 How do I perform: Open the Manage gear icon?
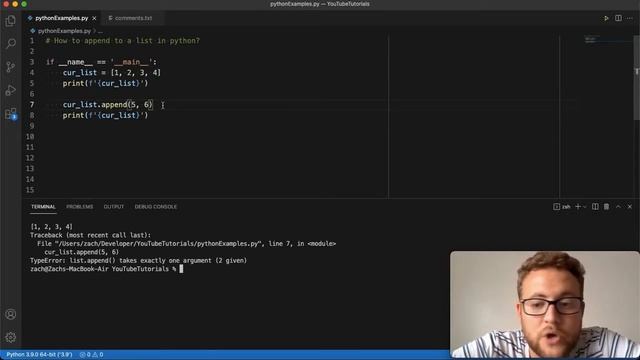point(11,337)
